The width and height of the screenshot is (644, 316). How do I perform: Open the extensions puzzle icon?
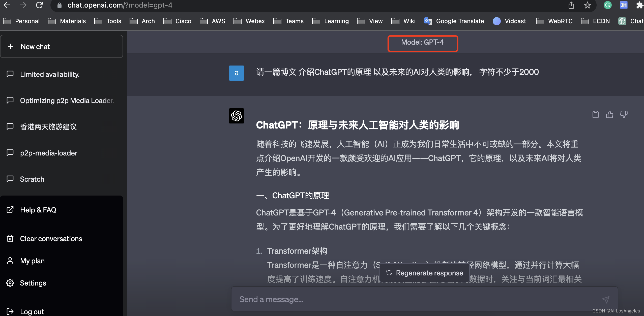(640, 5)
